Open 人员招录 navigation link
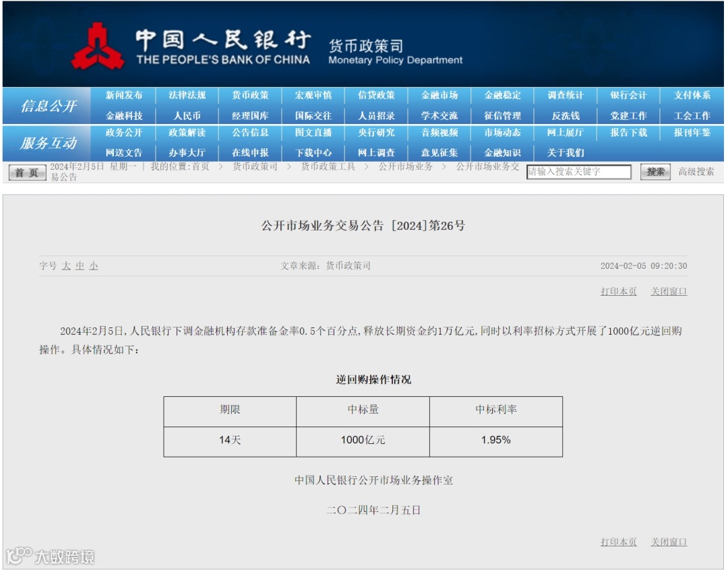This screenshot has height=570, width=728. (377, 116)
